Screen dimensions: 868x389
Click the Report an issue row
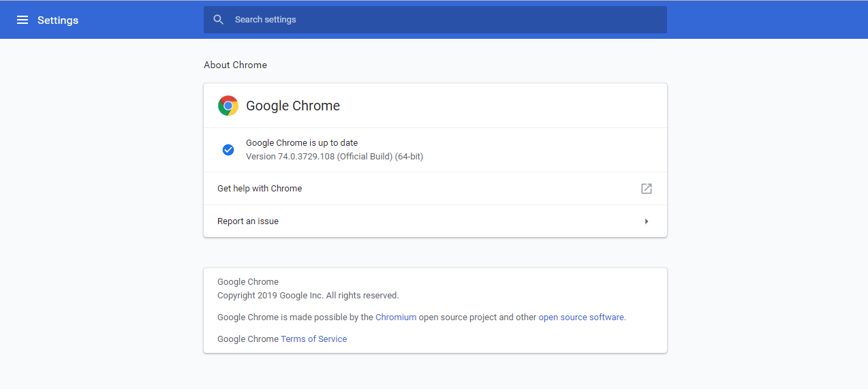[435, 221]
